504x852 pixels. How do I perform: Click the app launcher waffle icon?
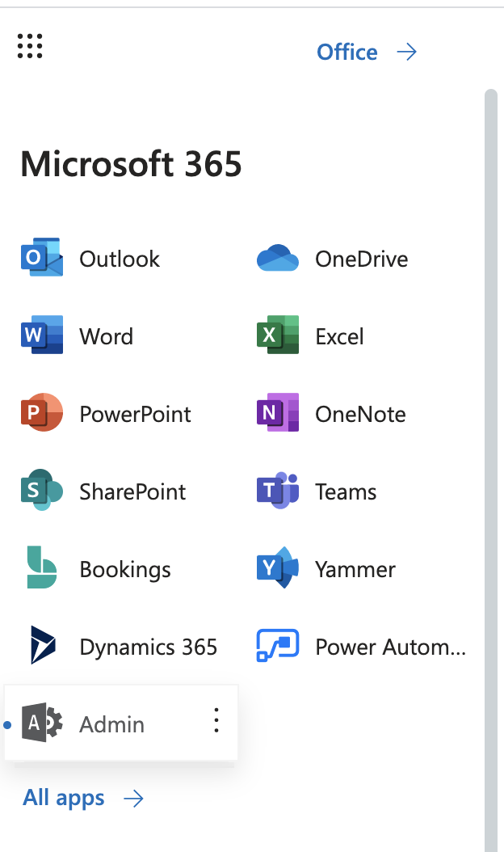[x=30, y=46]
